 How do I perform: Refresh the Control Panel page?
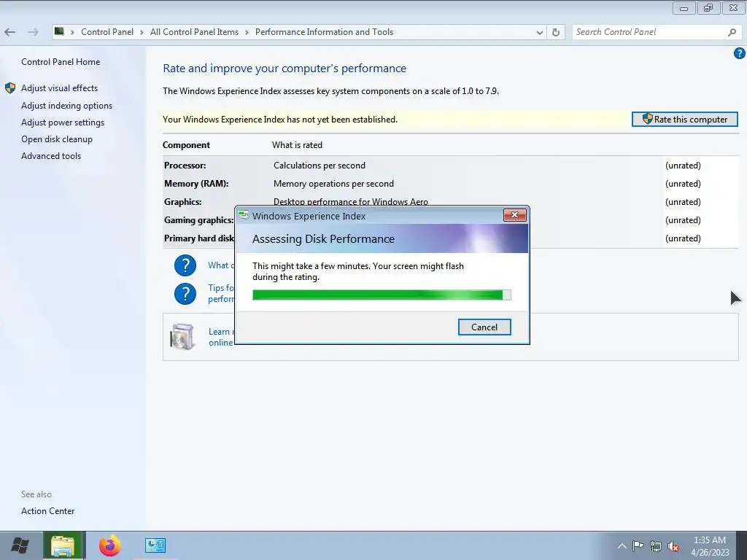point(555,32)
